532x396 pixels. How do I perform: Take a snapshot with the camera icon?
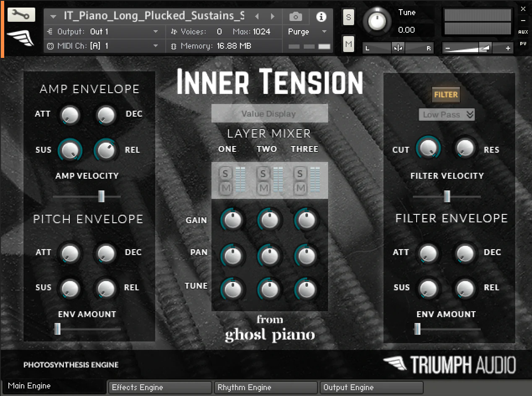click(296, 17)
